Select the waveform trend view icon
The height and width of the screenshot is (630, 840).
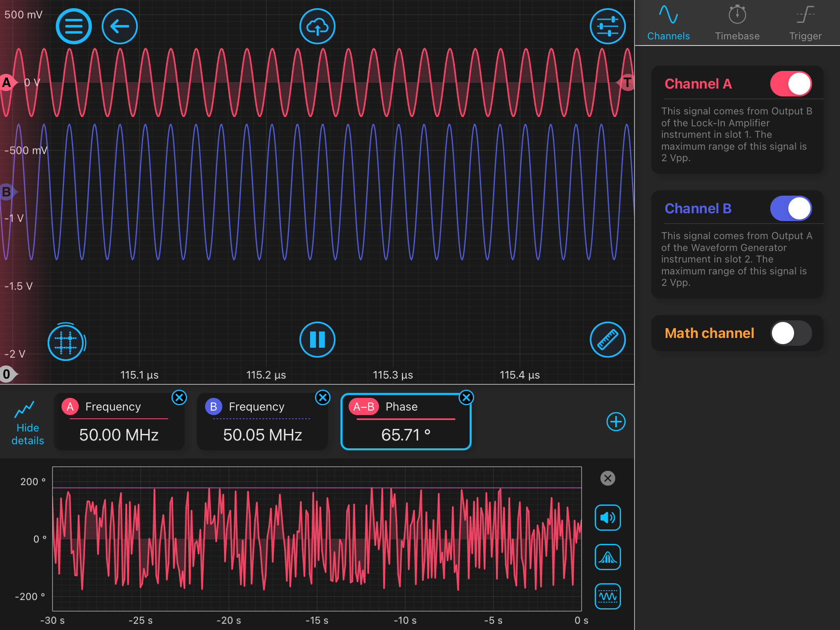(607, 596)
